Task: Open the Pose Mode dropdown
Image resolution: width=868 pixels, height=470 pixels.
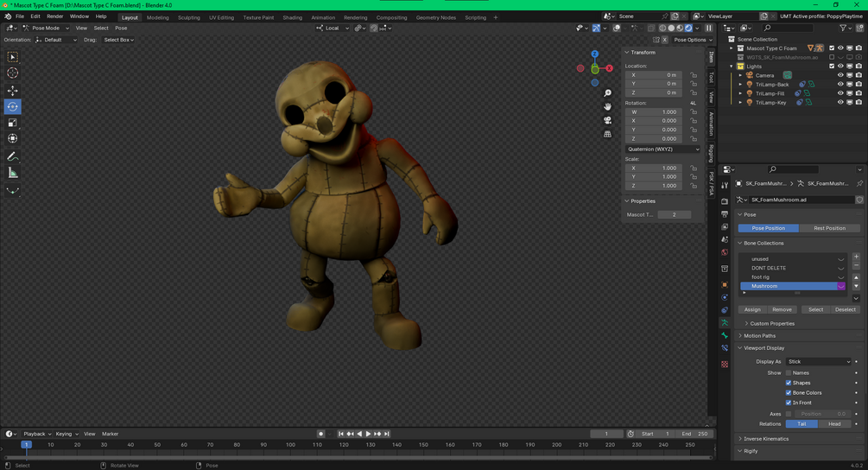Action: [45, 28]
